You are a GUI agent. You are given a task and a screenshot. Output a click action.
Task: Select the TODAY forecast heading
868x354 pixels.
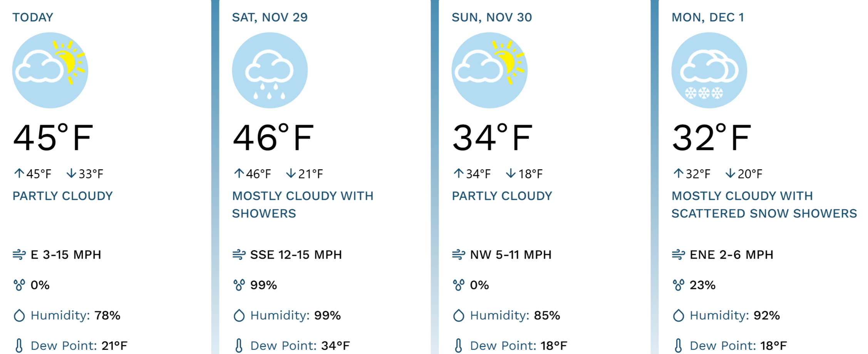click(x=33, y=17)
